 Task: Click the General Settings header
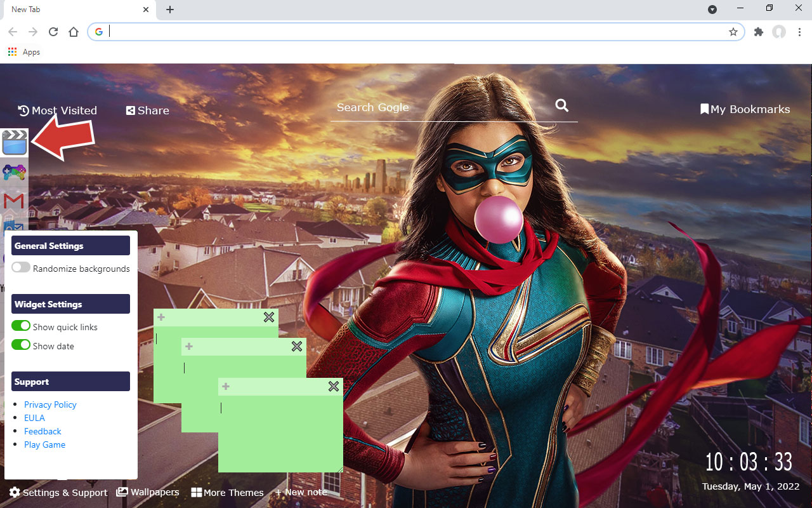pyautogui.click(x=70, y=246)
